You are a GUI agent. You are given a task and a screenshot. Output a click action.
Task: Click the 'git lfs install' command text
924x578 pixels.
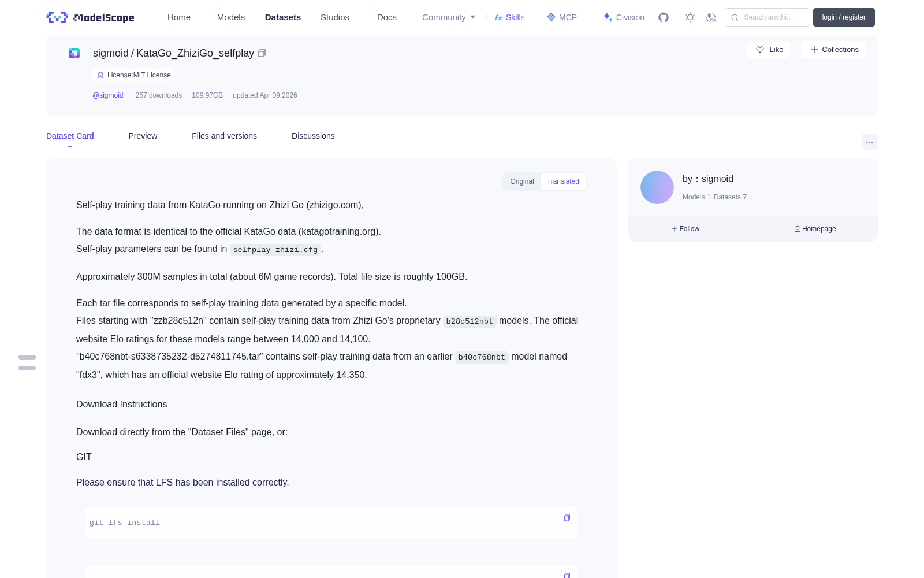point(125,523)
